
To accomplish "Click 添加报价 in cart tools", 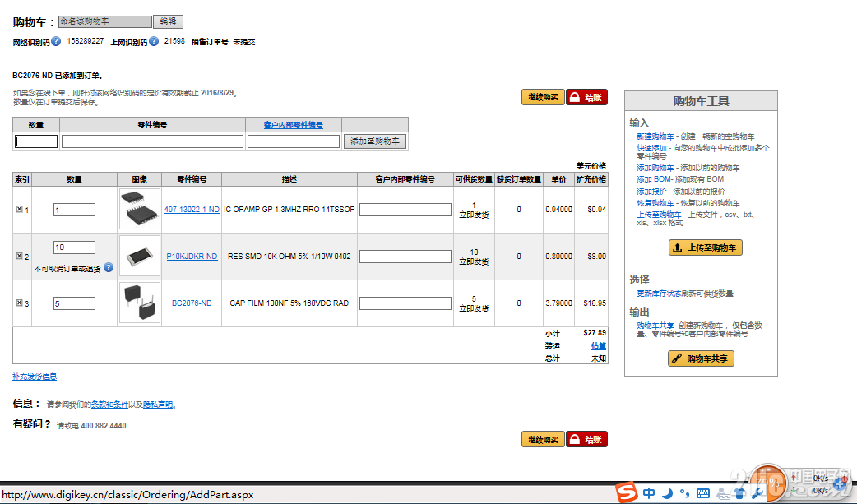I will click(651, 192).
